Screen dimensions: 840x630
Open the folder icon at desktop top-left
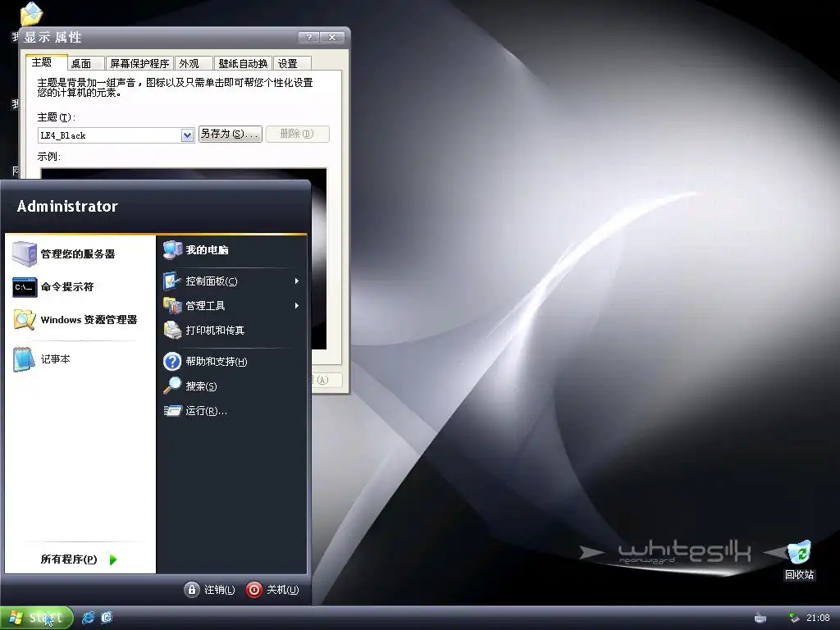click(x=30, y=14)
